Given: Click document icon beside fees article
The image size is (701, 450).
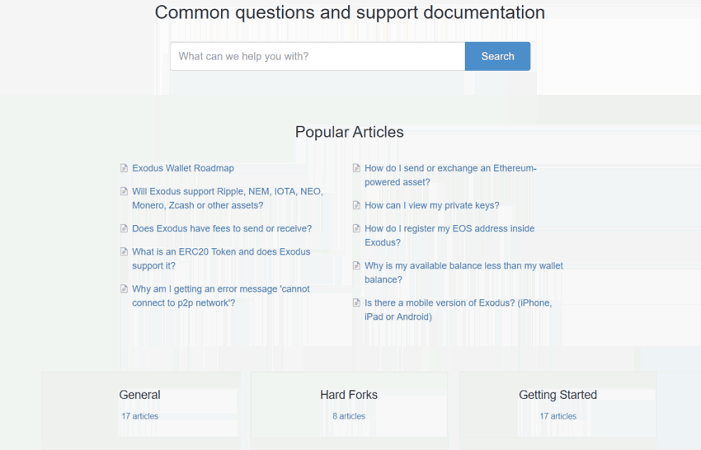Looking at the screenshot, I should 124,228.
